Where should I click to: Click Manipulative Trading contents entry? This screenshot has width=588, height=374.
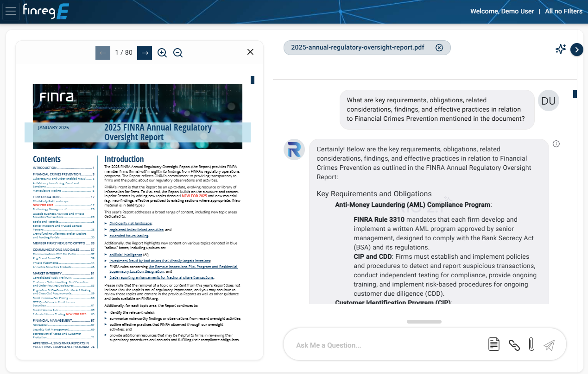[x=63, y=191]
